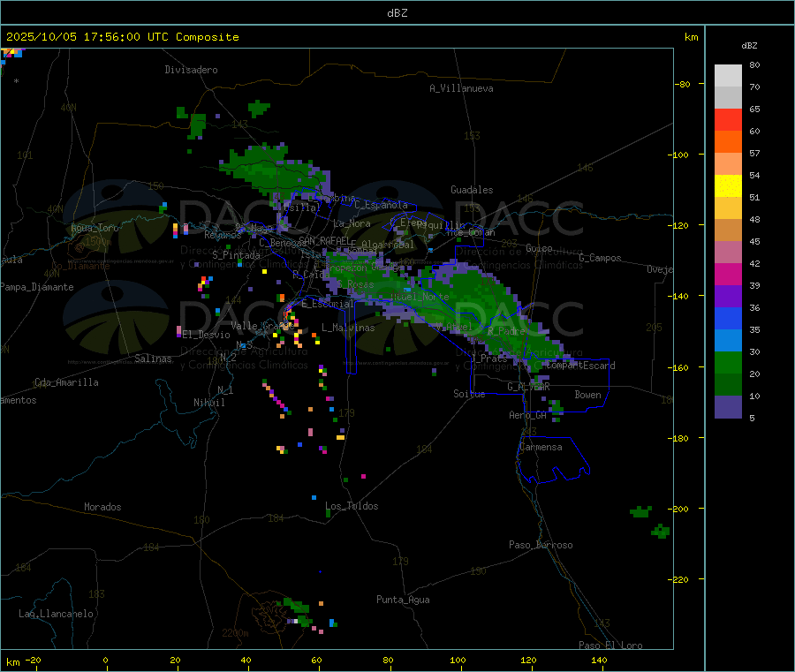Select the S_Pintada label
Image resolution: width=795 pixels, height=672 pixels.
236,255
